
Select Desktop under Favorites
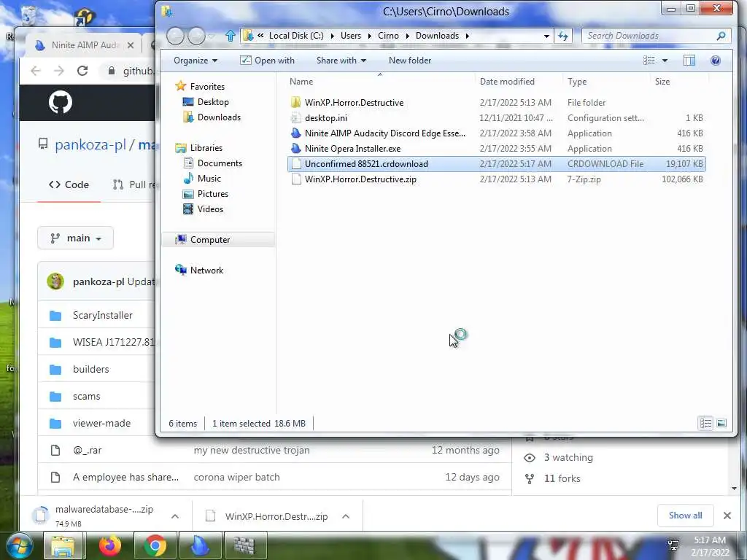[x=213, y=102]
